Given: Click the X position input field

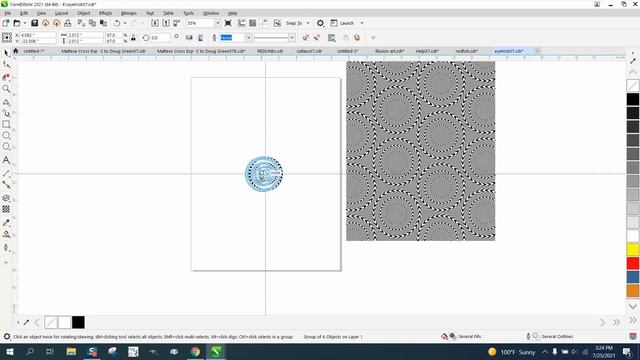Looking at the screenshot, I should (38, 35).
